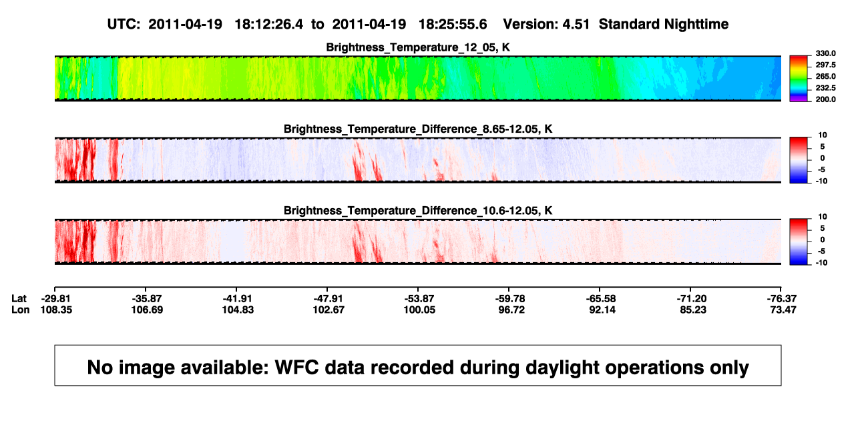Click the start time 18:12:26.4
This screenshot has height=445, width=868.
pos(268,24)
